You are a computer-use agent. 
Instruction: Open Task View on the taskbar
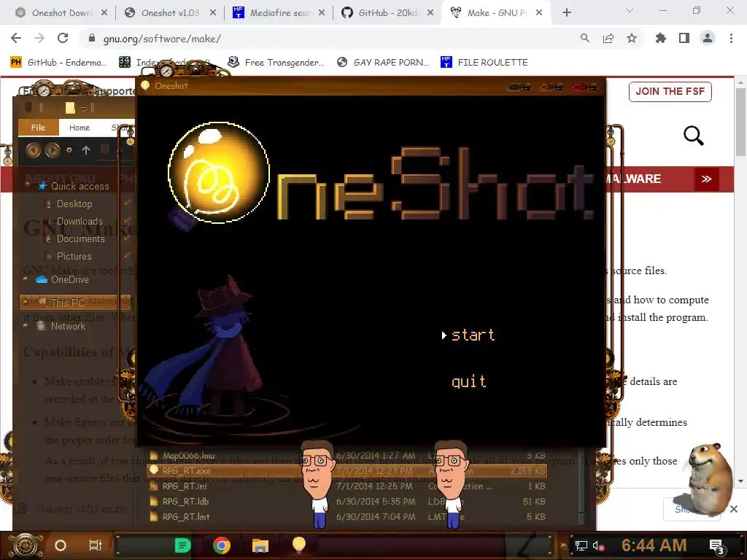[96, 545]
